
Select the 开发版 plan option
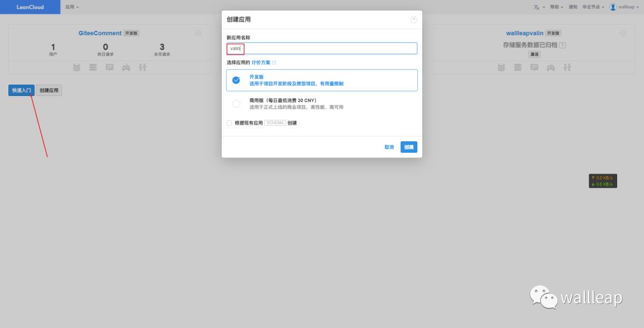321,80
